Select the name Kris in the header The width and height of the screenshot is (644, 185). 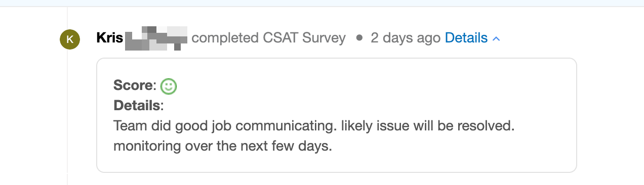(110, 38)
